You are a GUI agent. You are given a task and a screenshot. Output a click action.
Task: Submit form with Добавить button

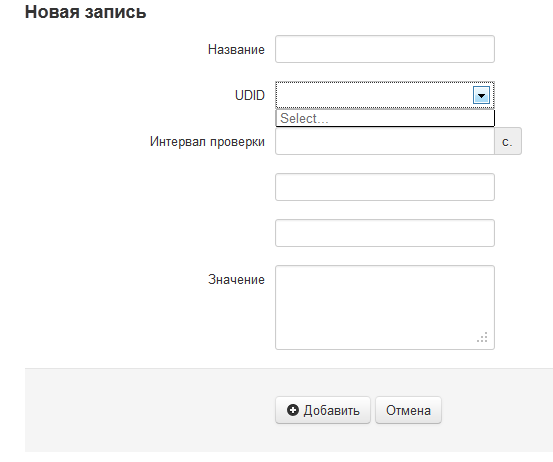pos(323,410)
